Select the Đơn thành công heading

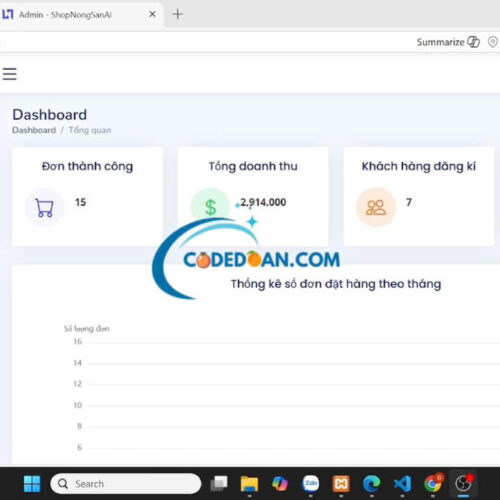point(87,166)
